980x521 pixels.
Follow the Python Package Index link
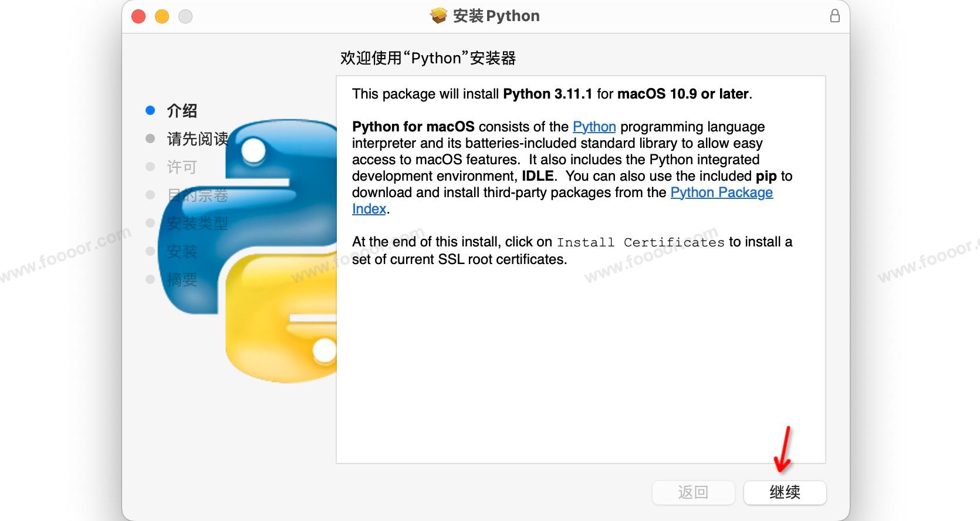pyautogui.click(x=721, y=192)
